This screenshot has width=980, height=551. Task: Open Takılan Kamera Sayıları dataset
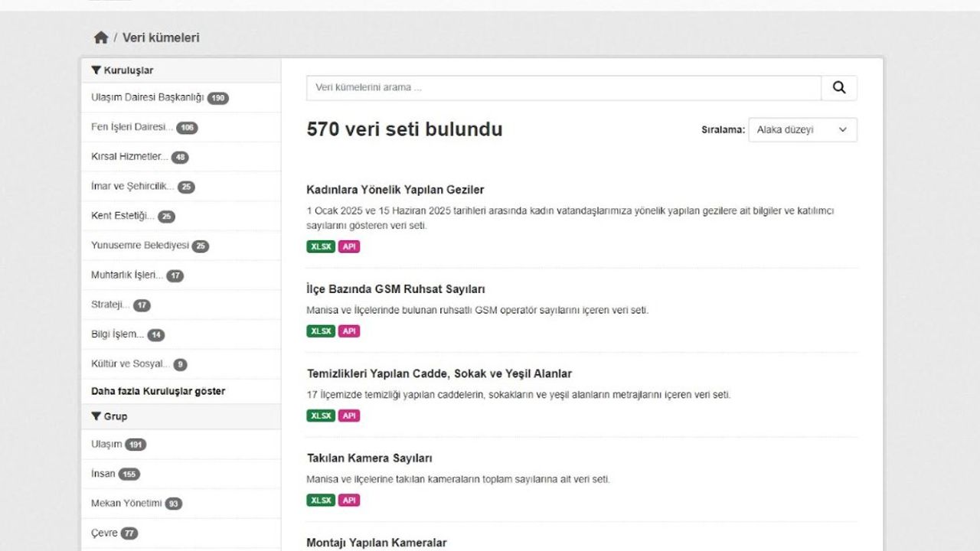click(x=369, y=458)
